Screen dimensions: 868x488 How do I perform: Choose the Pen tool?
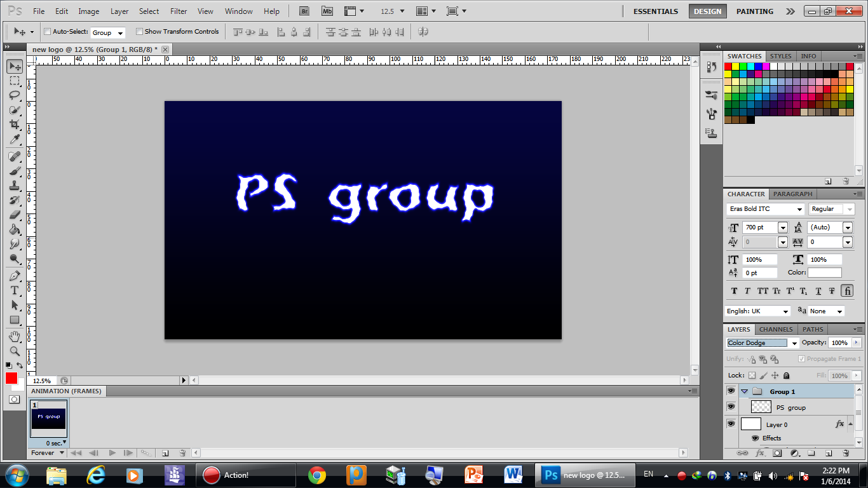click(14, 276)
